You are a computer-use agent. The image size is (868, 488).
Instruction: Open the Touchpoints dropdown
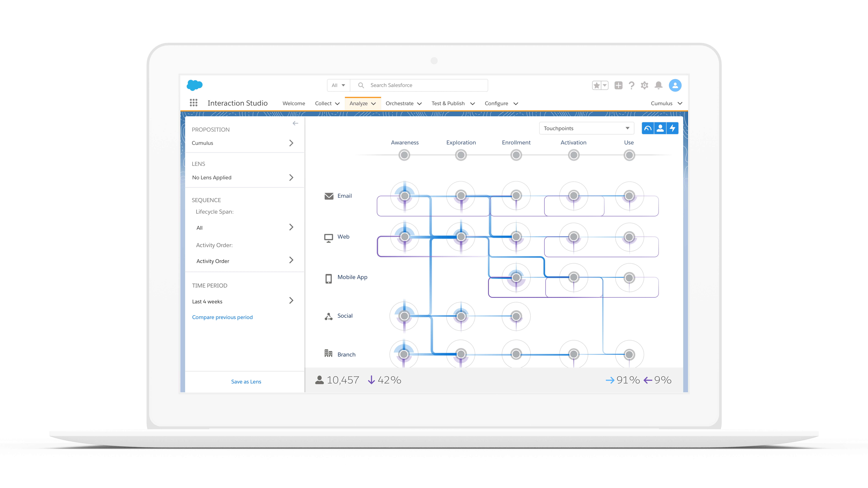point(587,128)
